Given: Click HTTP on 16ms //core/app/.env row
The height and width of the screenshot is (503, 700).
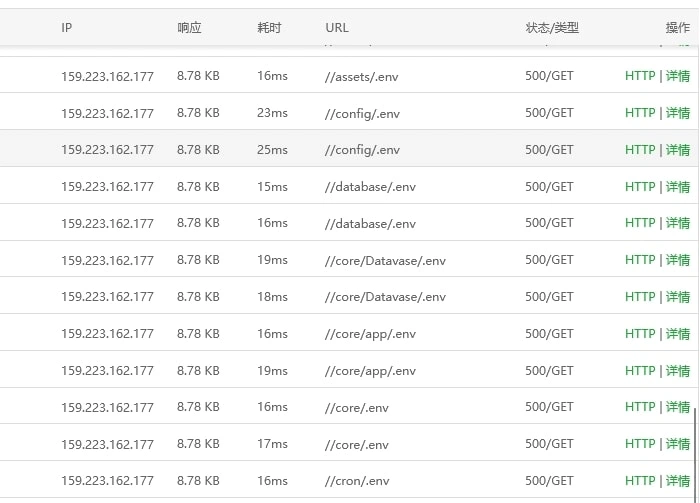Looking at the screenshot, I should pos(640,334).
